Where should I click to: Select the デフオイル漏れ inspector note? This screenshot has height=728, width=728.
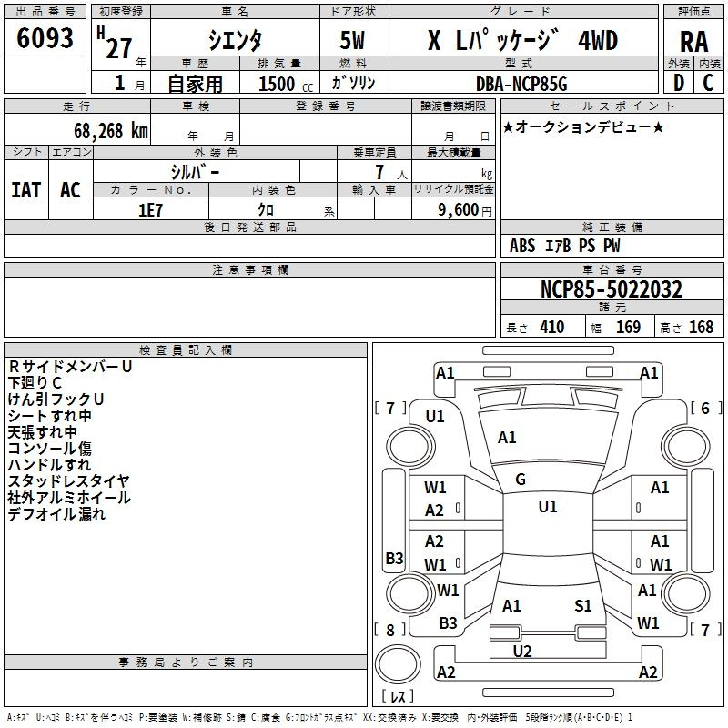56,514
